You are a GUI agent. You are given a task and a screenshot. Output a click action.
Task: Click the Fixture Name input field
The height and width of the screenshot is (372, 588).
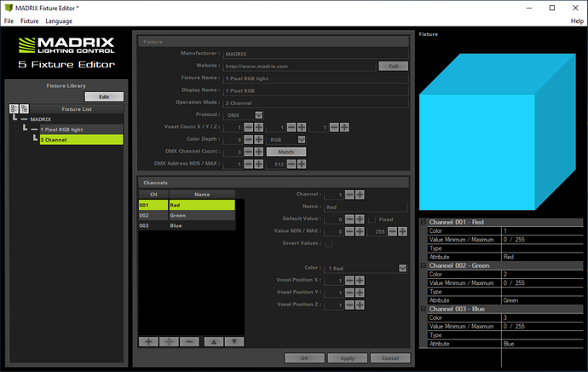click(x=316, y=78)
